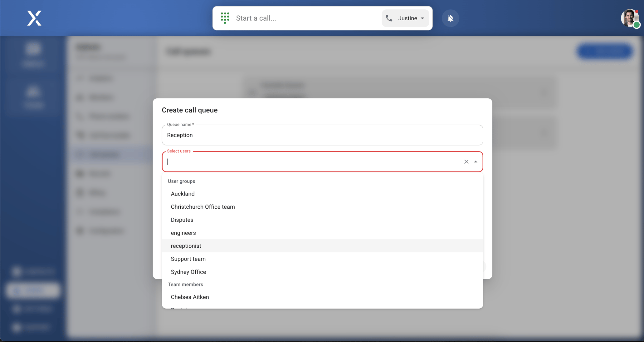The image size is (644, 342).
Task: Open the user profile avatar
Action: 630,18
